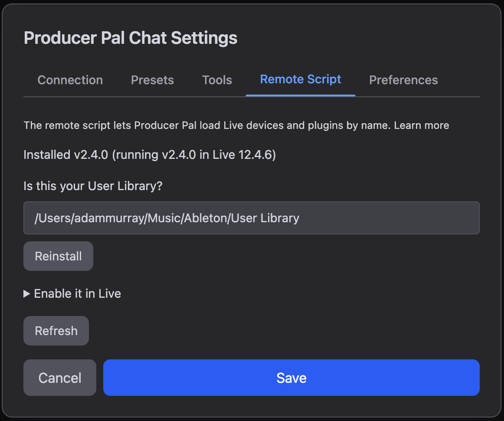
Task: Reinstall the remote script
Action: click(x=58, y=256)
